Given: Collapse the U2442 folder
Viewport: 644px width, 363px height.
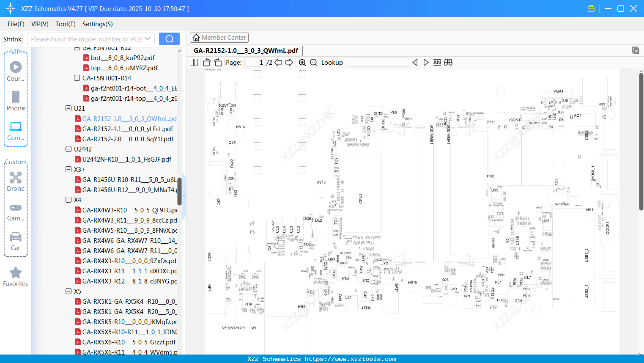Looking at the screenshot, I should (x=69, y=149).
